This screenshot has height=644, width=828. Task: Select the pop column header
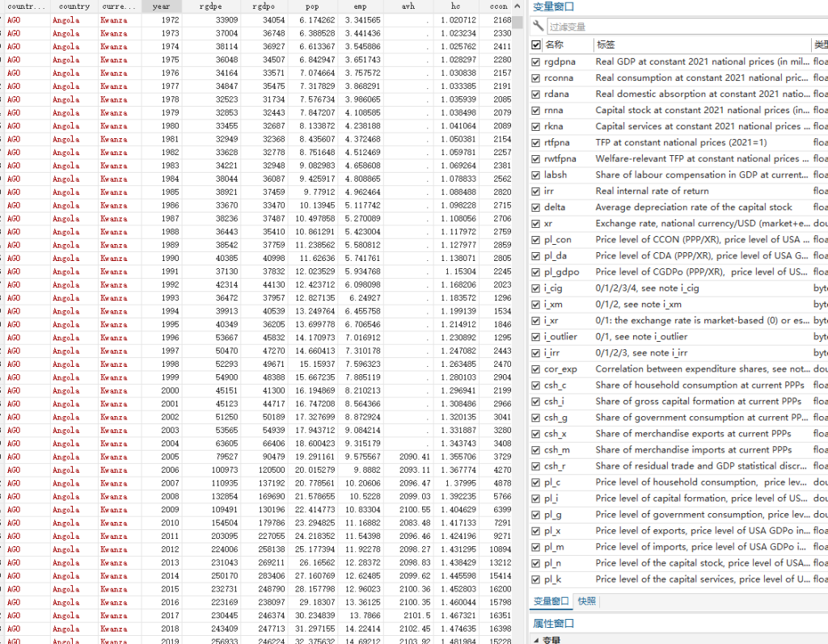[x=312, y=6]
